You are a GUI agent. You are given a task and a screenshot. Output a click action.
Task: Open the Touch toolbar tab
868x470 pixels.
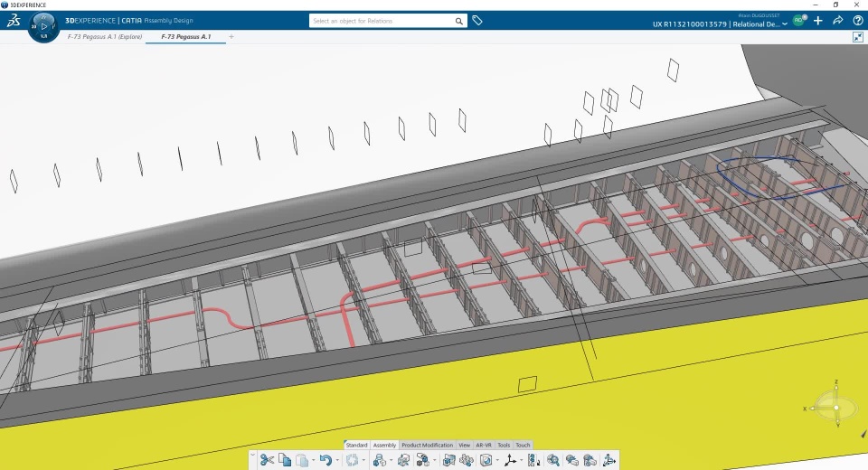pos(524,445)
